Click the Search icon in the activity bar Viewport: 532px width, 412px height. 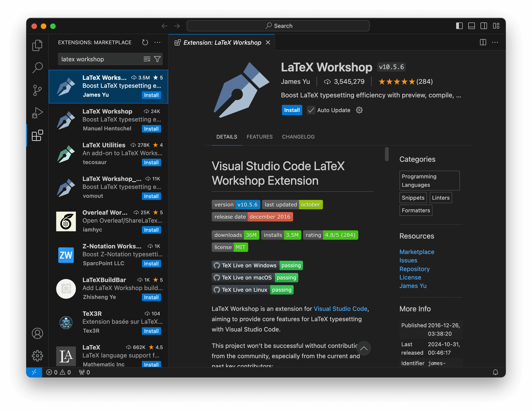pyautogui.click(x=37, y=68)
